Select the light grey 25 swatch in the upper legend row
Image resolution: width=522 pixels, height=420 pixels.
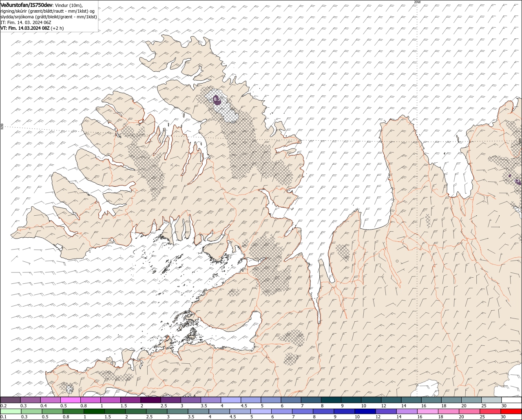tap(492, 400)
